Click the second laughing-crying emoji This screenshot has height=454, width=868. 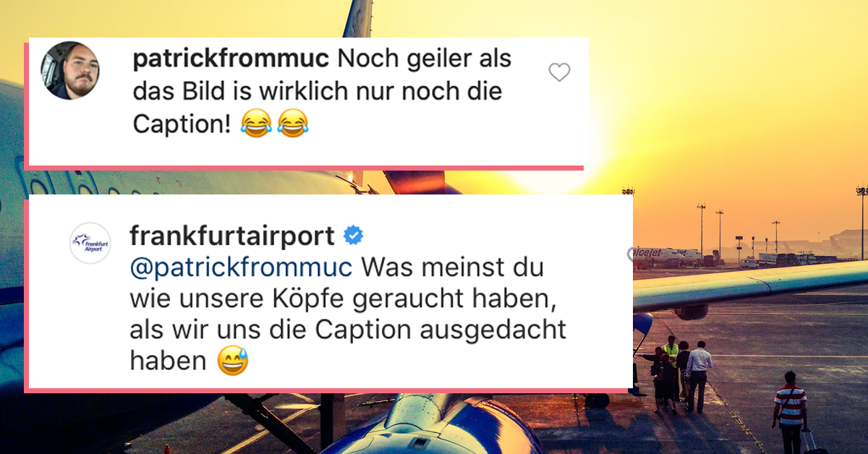pyautogui.click(x=293, y=125)
